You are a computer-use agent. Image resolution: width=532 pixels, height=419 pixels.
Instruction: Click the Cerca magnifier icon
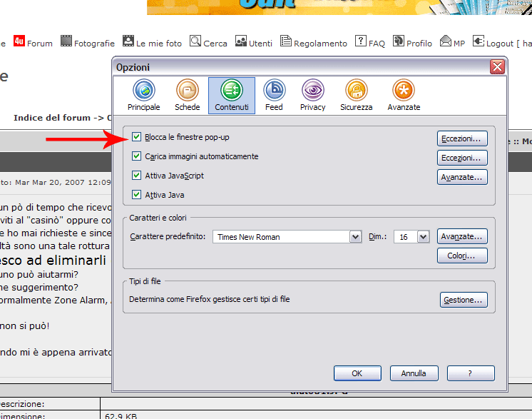coord(195,41)
